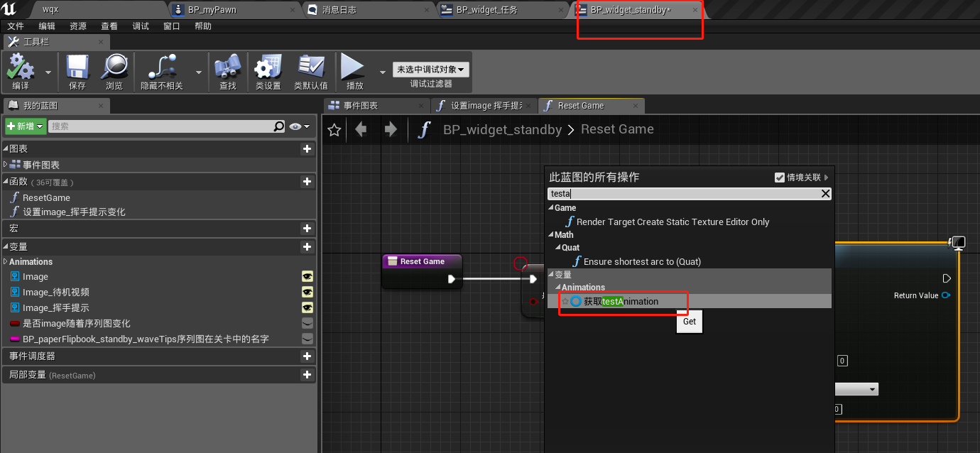Save the blueprint with 保存 icon
The height and width of the screenshot is (453, 980).
pyautogui.click(x=77, y=70)
